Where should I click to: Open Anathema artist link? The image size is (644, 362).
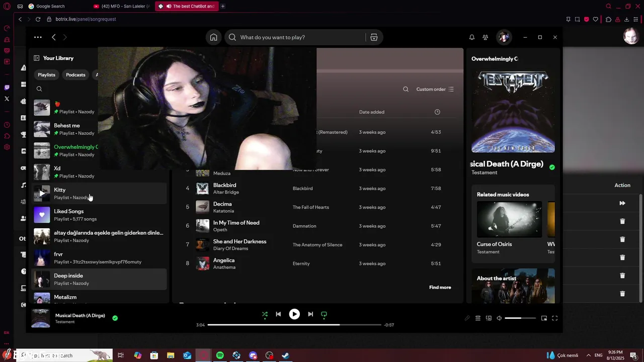coord(224,267)
